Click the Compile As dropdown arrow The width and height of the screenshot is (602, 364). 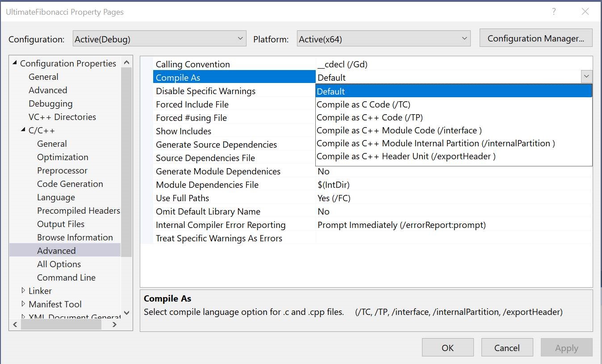587,76
